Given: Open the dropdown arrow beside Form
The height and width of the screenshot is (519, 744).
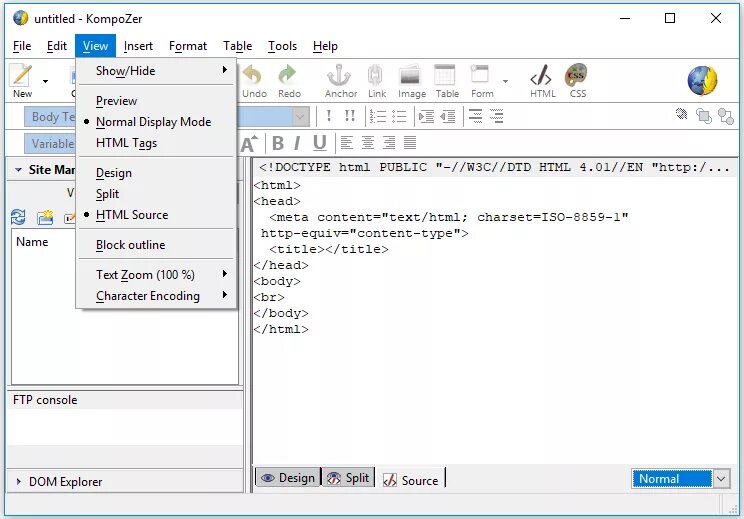Looking at the screenshot, I should [x=505, y=81].
